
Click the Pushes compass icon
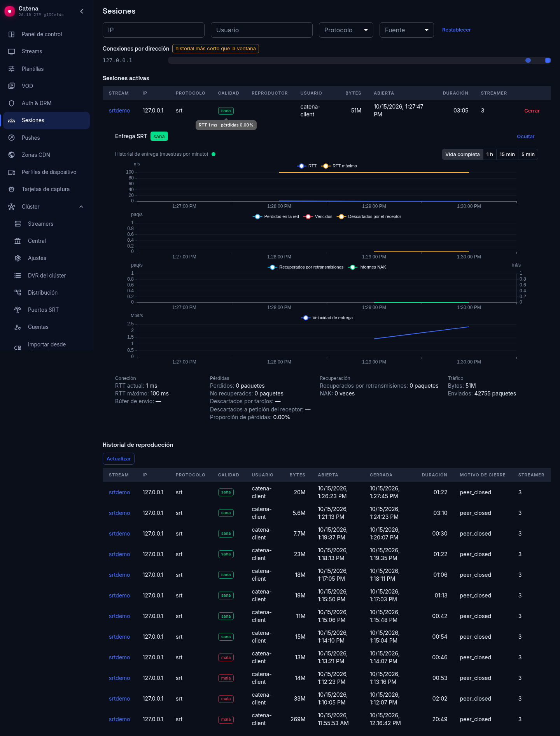coord(12,138)
